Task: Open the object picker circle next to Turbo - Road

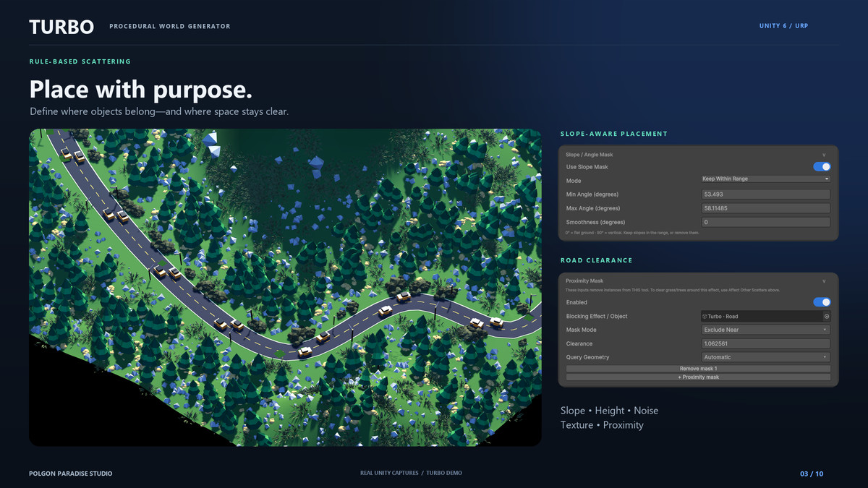Action: [x=826, y=316]
